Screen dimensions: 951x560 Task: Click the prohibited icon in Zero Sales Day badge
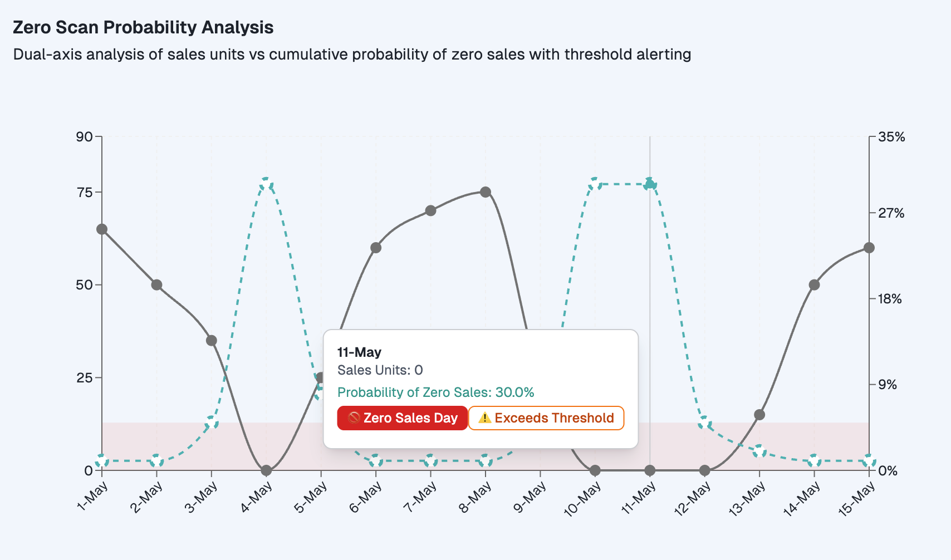(353, 418)
